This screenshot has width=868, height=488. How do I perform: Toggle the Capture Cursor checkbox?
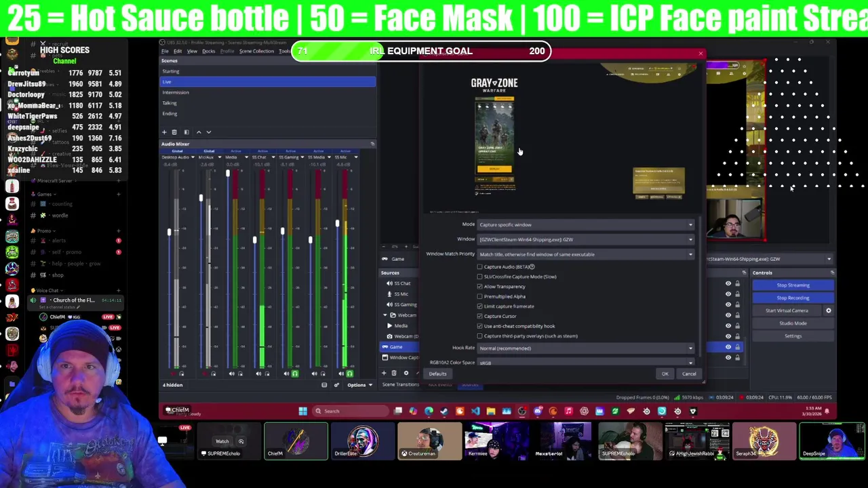[x=480, y=316]
